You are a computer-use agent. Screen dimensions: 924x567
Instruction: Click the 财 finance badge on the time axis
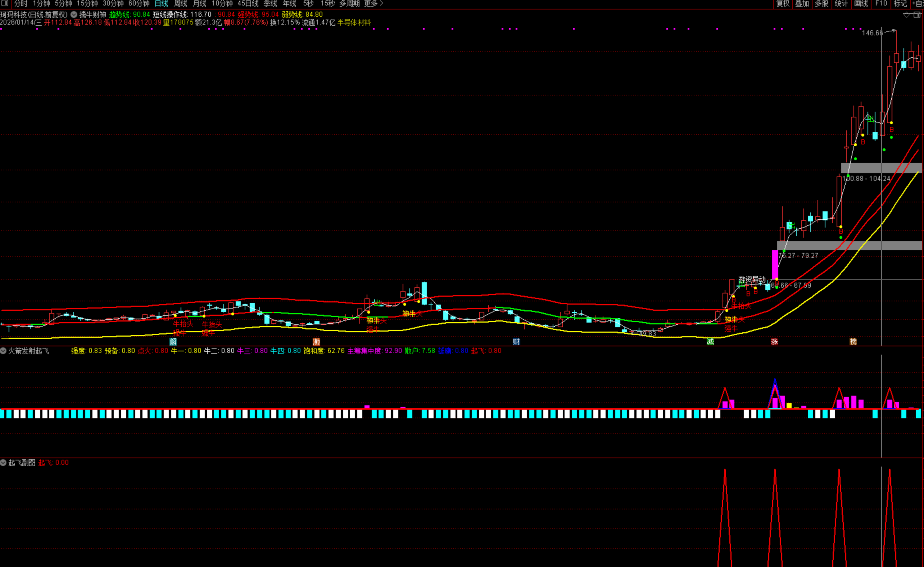tap(517, 342)
